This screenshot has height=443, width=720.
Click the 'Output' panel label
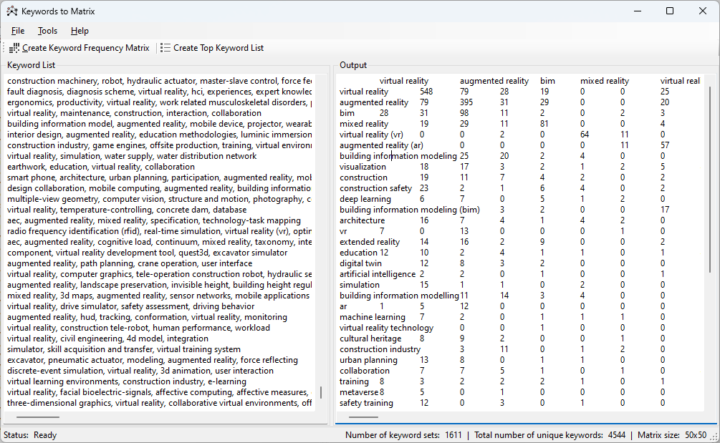point(353,65)
